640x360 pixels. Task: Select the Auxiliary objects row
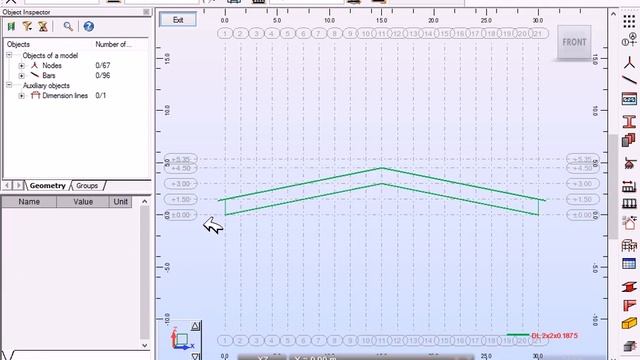(x=46, y=86)
